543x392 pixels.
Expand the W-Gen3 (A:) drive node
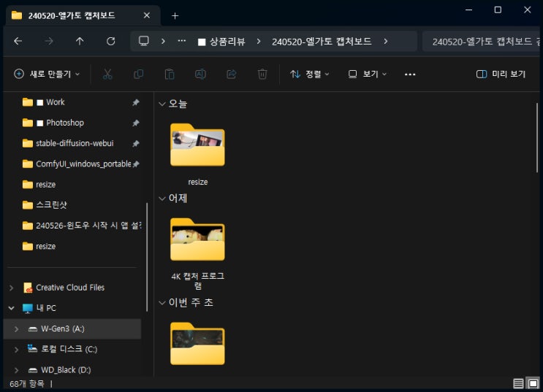(16, 328)
